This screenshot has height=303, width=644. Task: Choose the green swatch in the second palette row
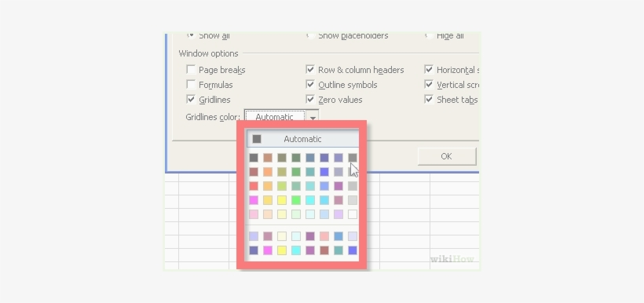pyautogui.click(x=296, y=172)
